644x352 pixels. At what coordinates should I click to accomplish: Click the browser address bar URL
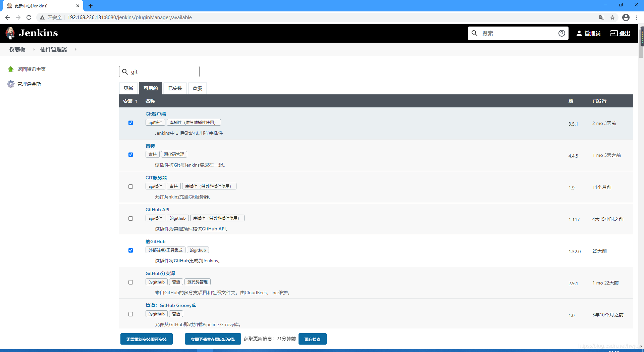129,17
